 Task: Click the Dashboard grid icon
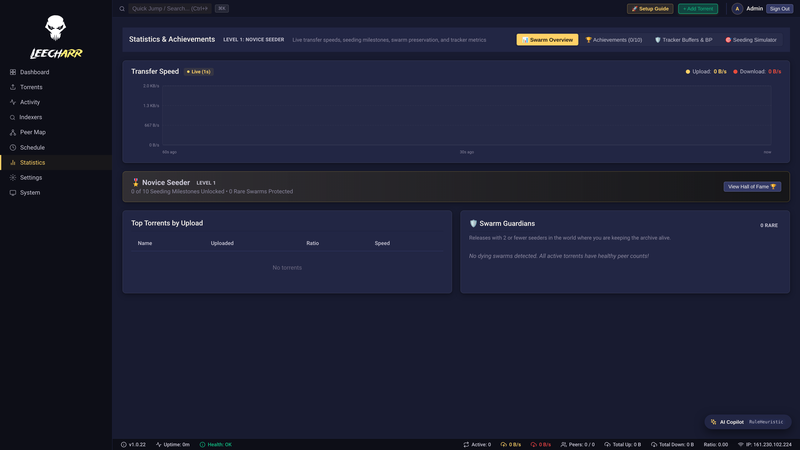(13, 72)
